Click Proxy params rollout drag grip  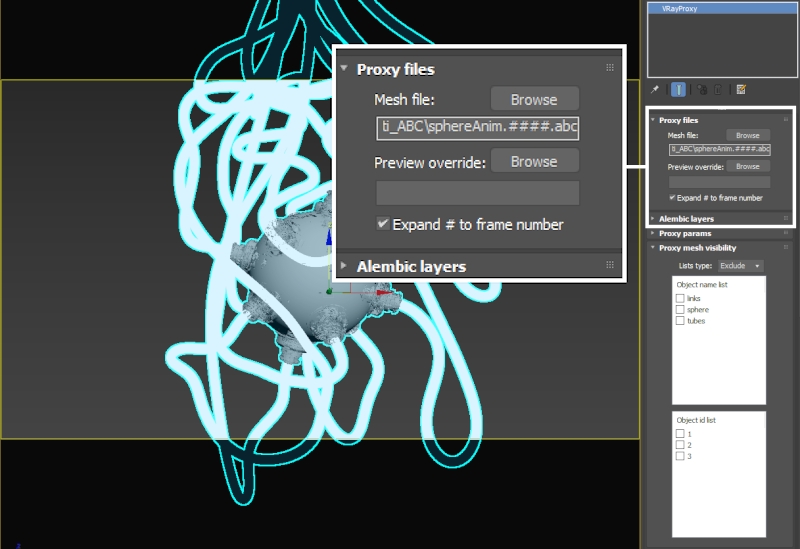[786, 233]
